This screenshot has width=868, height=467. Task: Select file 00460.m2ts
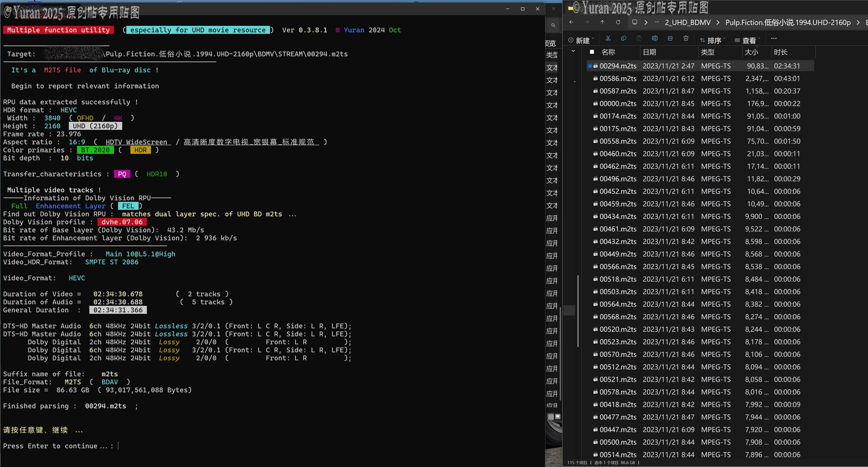click(618, 154)
